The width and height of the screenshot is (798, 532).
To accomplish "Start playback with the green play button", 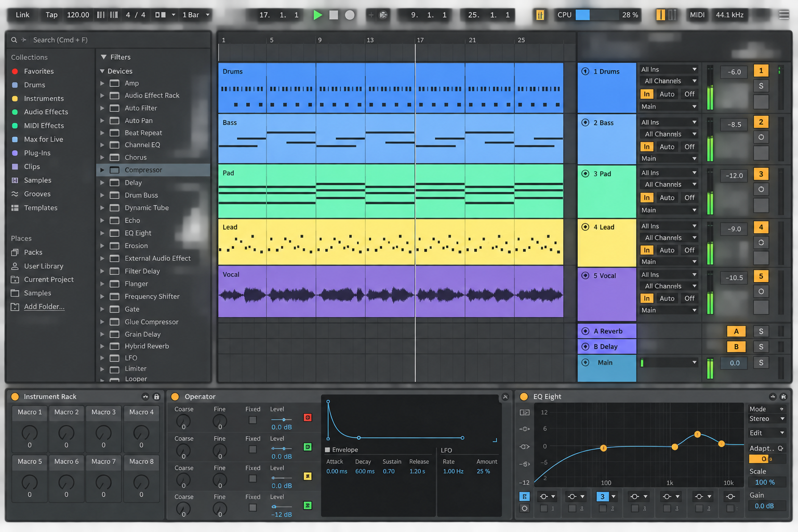I will (x=318, y=15).
